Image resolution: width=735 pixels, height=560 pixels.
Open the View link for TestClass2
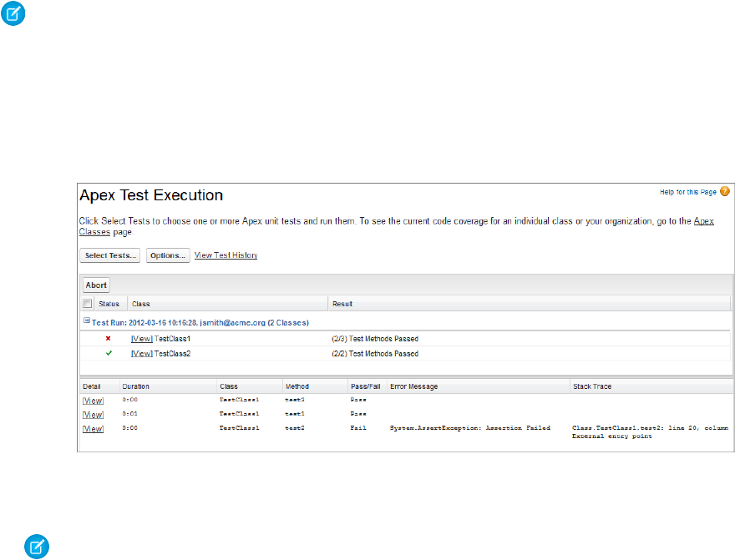pyautogui.click(x=141, y=354)
